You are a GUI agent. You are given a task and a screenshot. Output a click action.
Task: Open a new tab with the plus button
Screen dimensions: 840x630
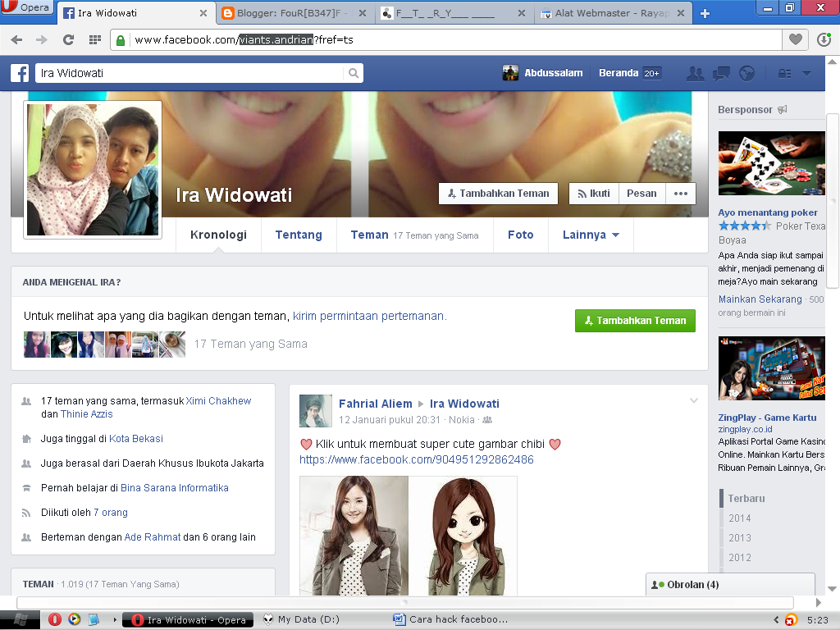click(705, 13)
